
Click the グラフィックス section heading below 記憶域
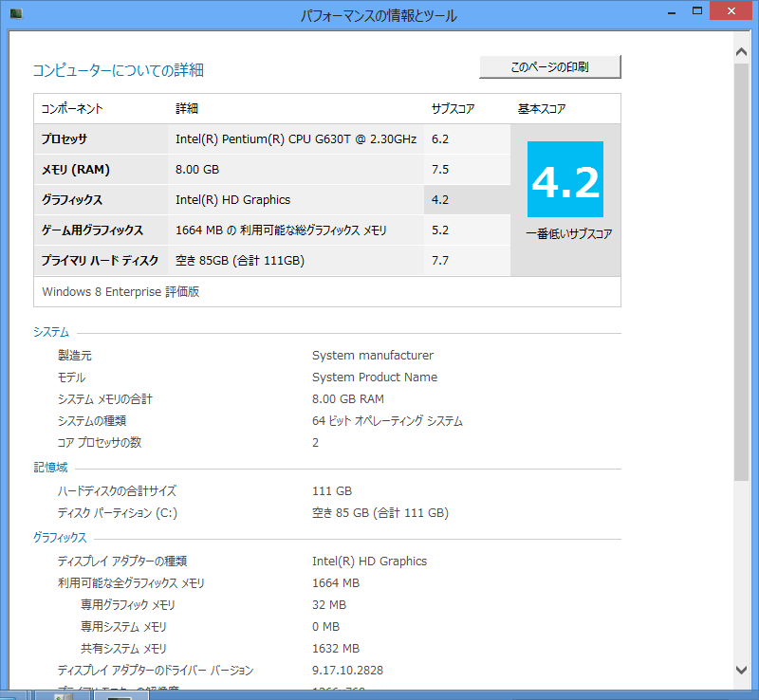tap(60, 538)
